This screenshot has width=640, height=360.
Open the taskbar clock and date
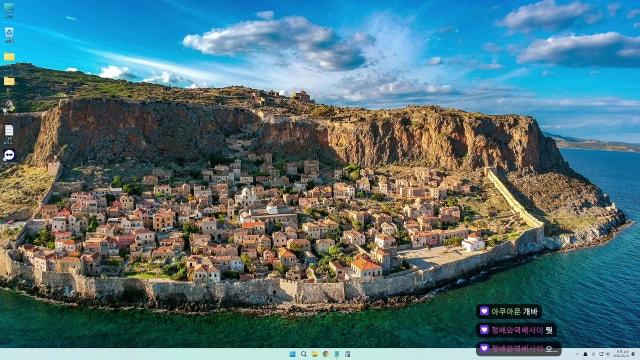pyautogui.click(x=622, y=354)
